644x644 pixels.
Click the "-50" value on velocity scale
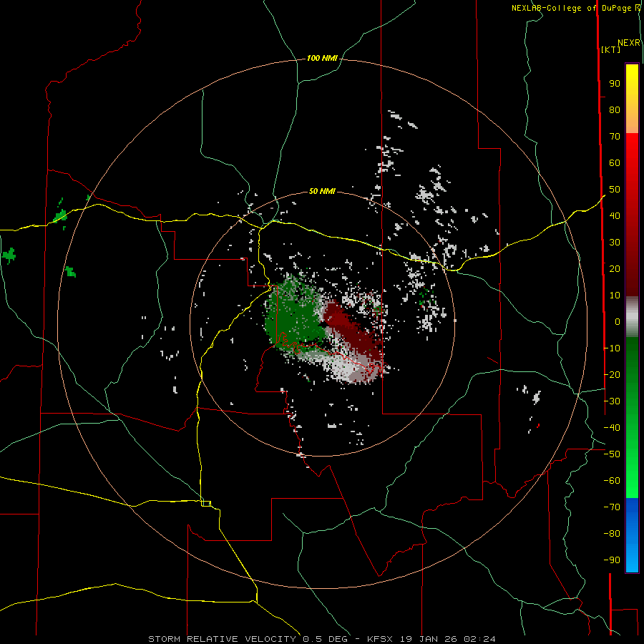[x=612, y=454]
